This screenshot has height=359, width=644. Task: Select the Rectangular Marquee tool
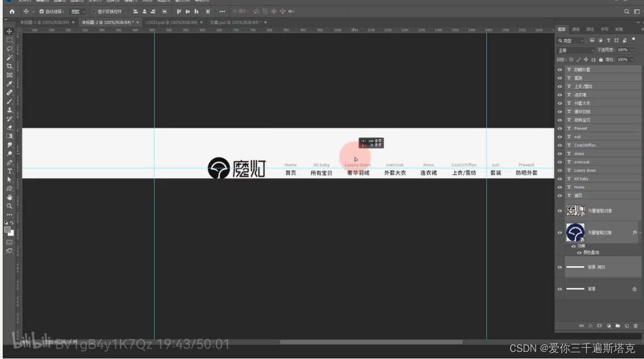9,40
